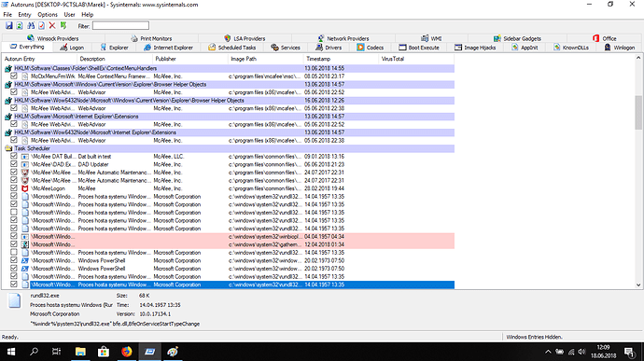The width and height of the screenshot is (644, 361).
Task: Click into the Filter text box
Action: [x=120, y=26]
